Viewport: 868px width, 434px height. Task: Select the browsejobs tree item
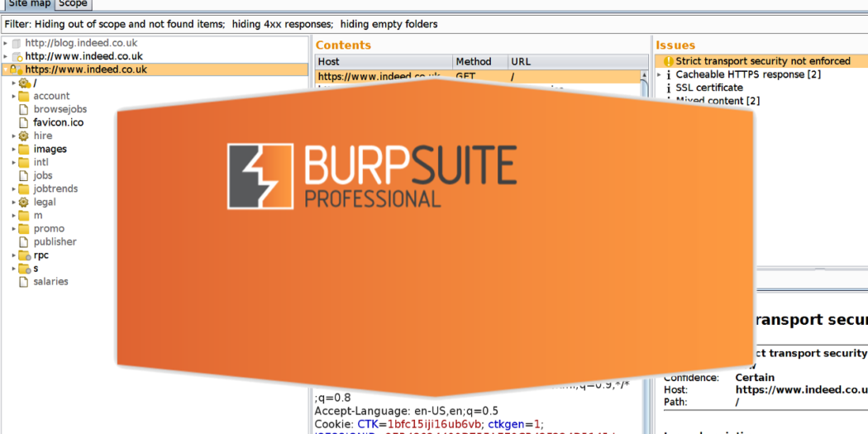[60, 110]
